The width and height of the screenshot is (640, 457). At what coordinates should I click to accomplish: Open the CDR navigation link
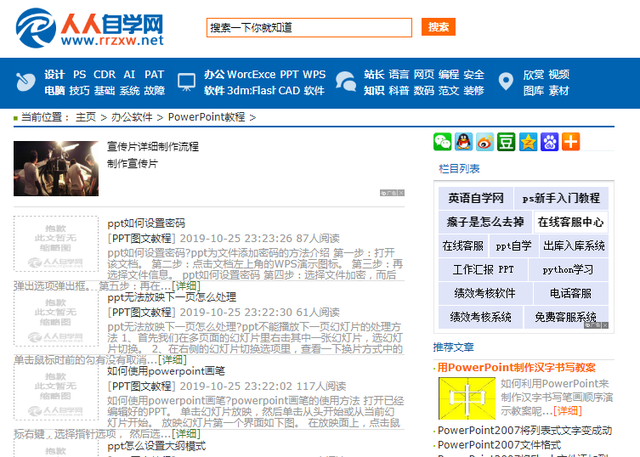pyautogui.click(x=104, y=75)
